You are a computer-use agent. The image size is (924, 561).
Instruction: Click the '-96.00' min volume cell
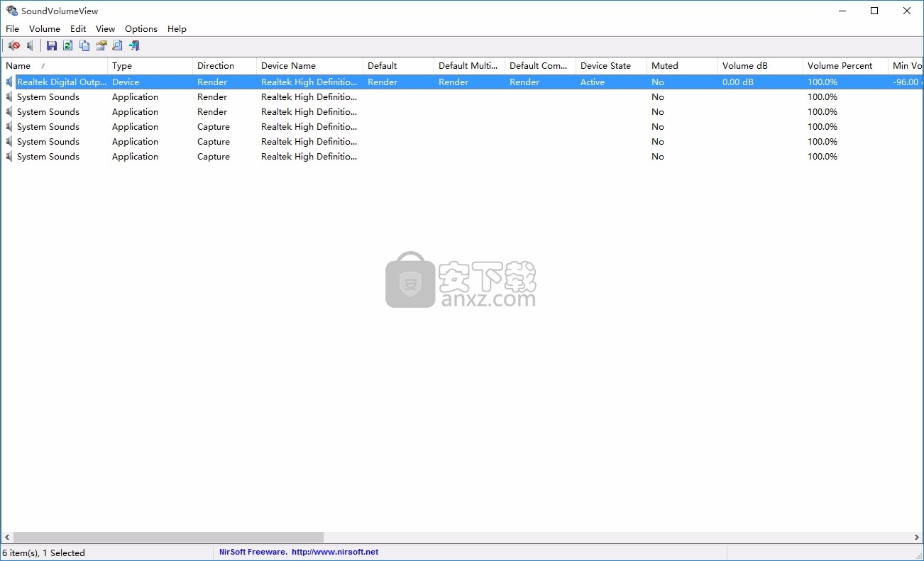907,82
